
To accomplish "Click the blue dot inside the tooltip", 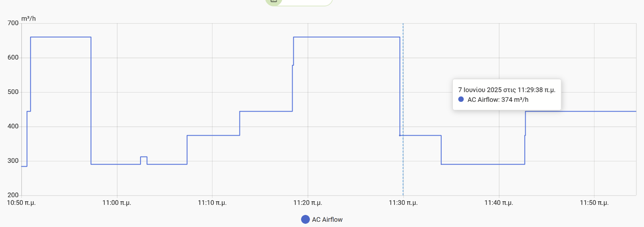I will 461,99.
